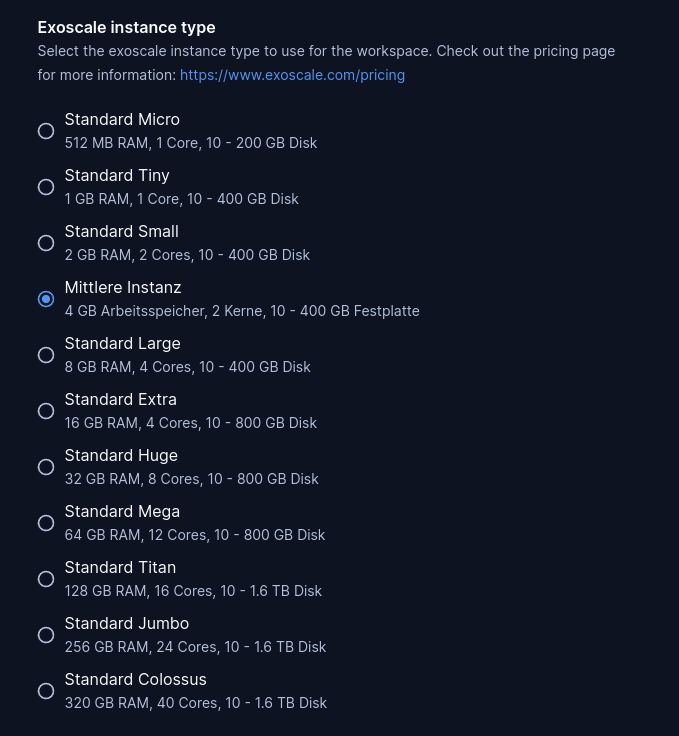Select the Standard Jumbo radio button
This screenshot has height=736, width=679.
[x=46, y=635]
